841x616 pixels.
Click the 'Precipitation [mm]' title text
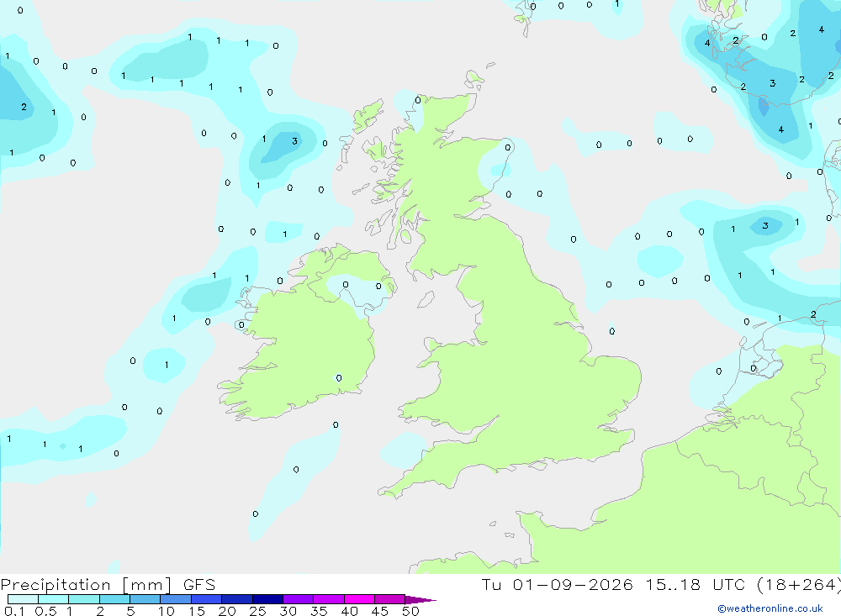(86, 585)
